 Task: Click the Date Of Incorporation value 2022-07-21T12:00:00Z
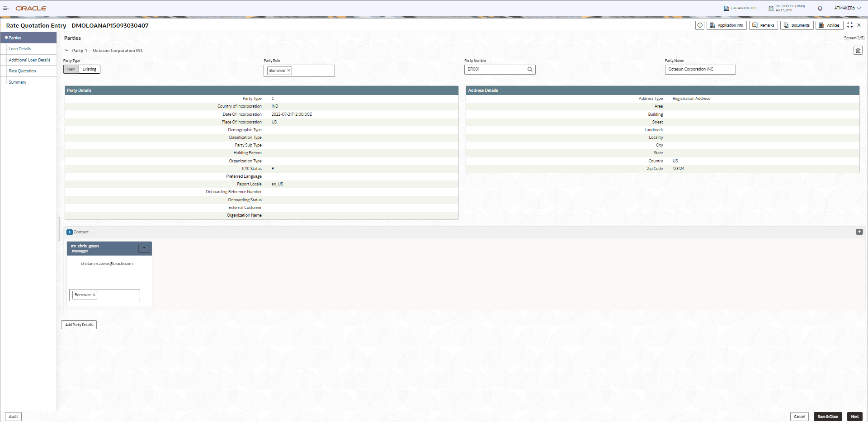292,114
